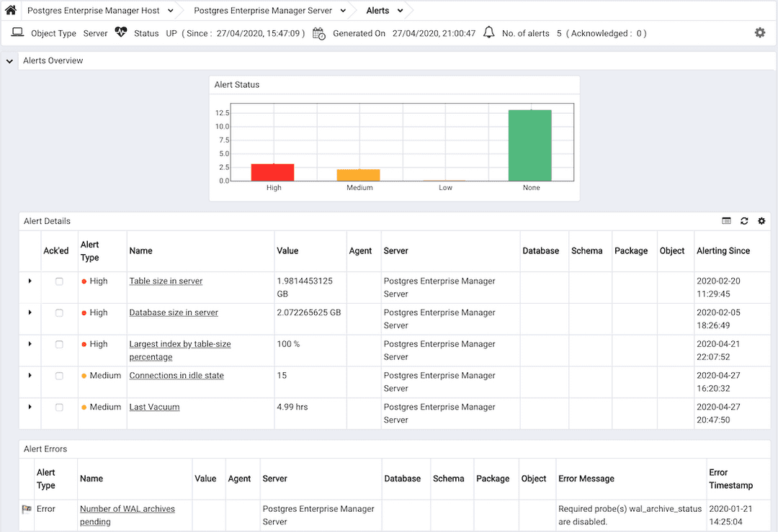Image resolution: width=778 pixels, height=532 pixels.
Task: Refresh the Alert Details table
Action: pyautogui.click(x=744, y=221)
